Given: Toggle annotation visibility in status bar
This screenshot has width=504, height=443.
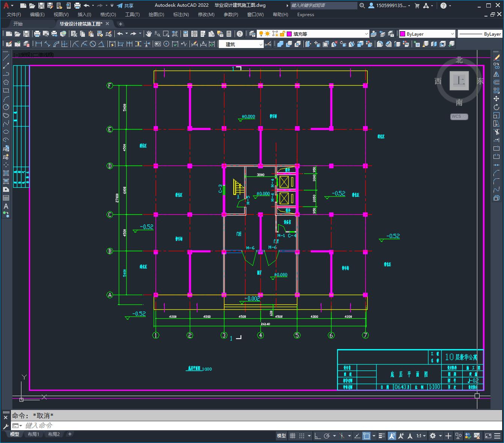Looking at the screenshot, I should (392, 436).
